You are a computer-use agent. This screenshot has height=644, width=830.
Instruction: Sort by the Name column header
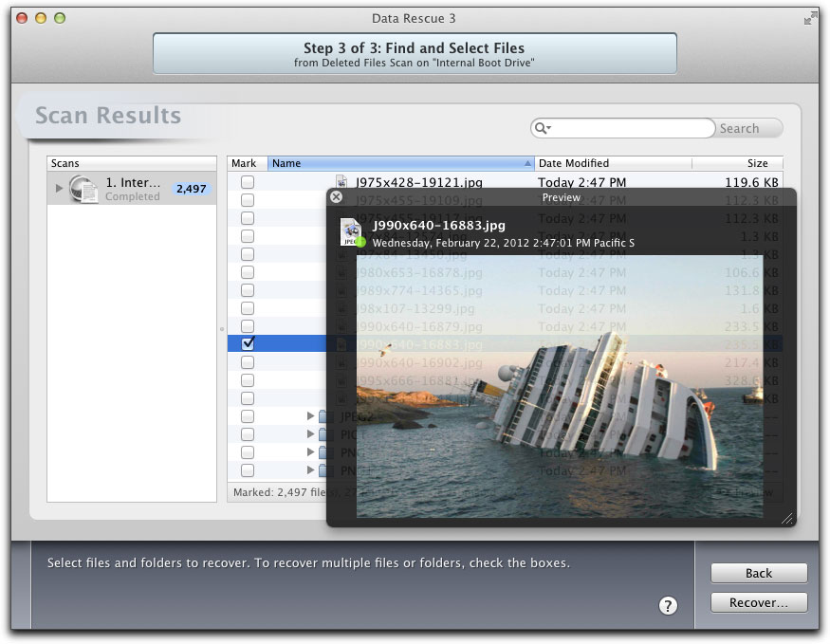398,163
